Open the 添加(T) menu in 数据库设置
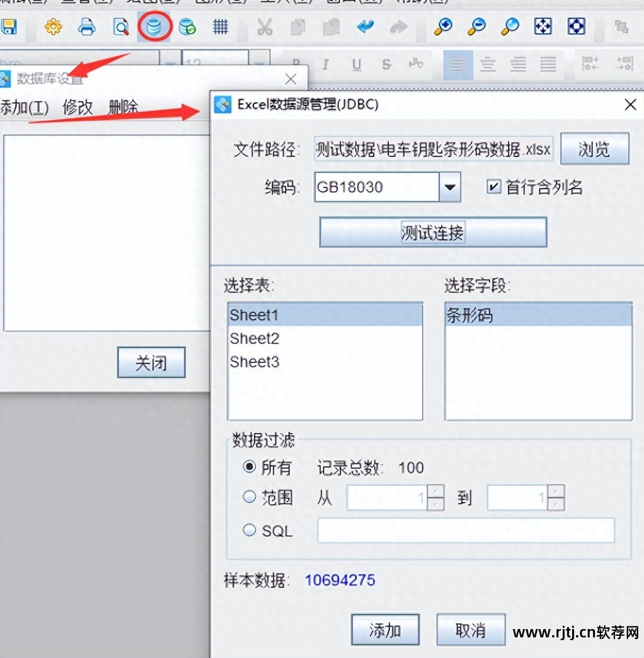 point(25,108)
